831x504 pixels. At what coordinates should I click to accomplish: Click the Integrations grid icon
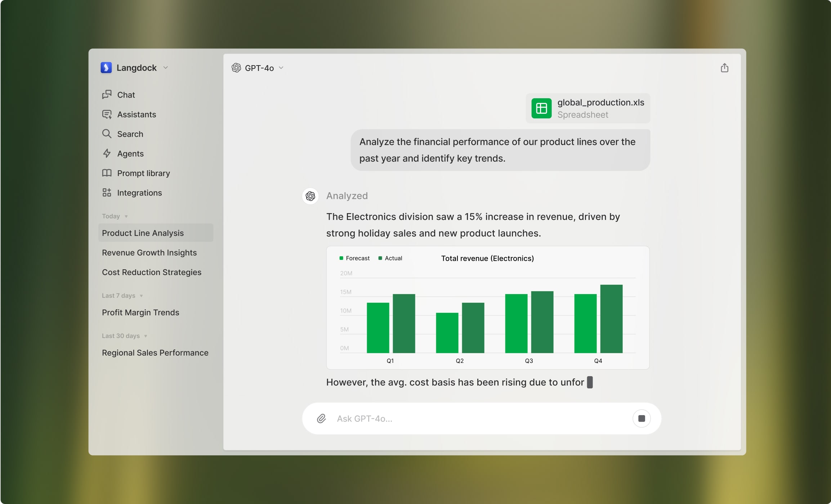tap(107, 193)
